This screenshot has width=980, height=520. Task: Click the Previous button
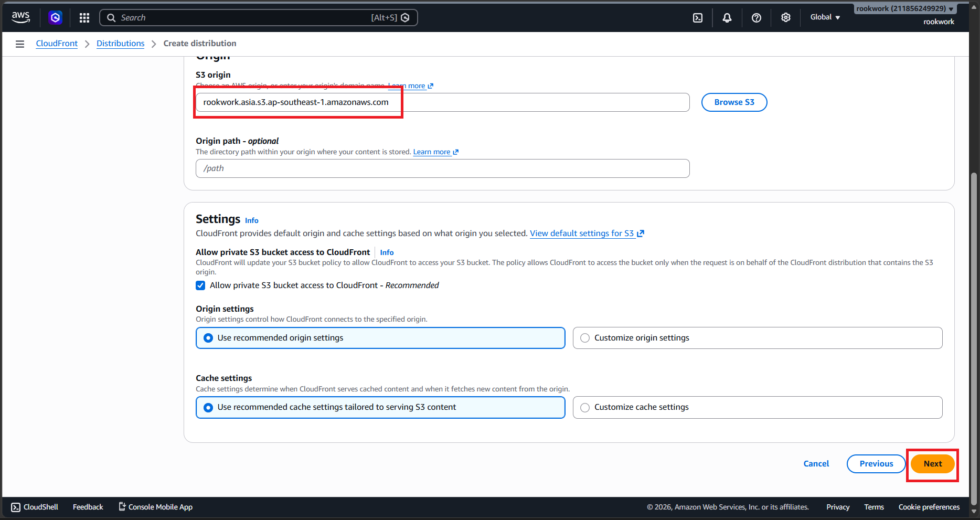pos(876,464)
